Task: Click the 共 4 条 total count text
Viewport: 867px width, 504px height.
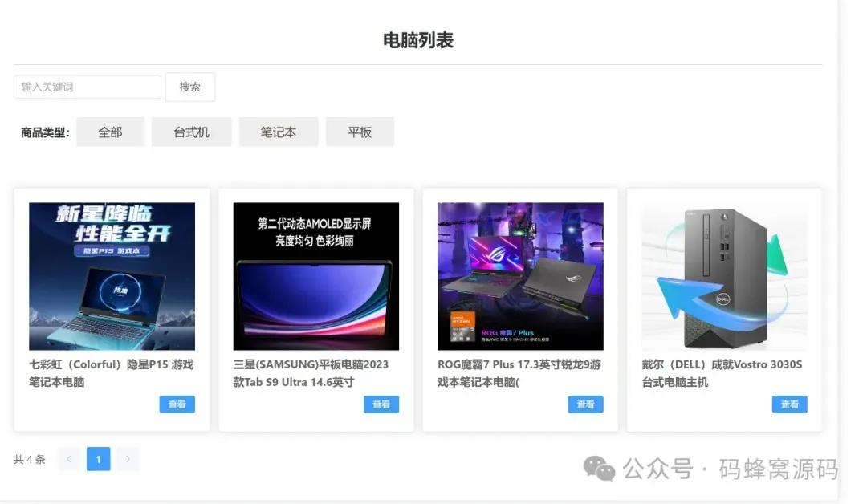Action: pos(30,459)
